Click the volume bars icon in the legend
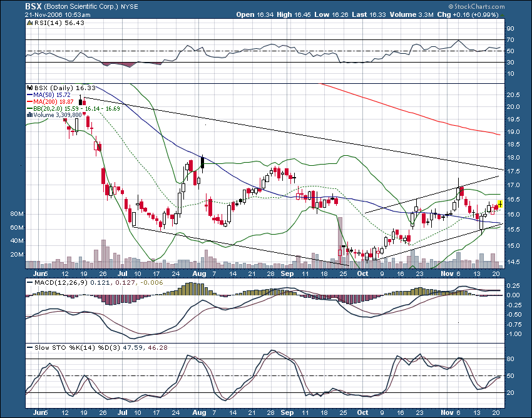Screen dimensions: 532x418 29,115
